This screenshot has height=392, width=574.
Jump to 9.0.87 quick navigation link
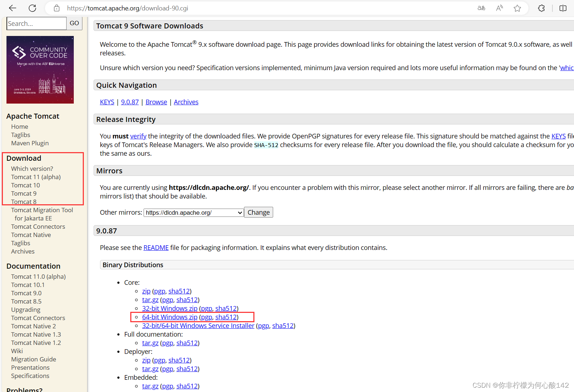coord(130,102)
